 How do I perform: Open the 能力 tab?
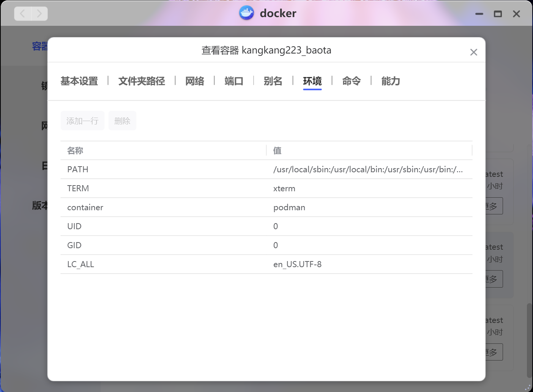pyautogui.click(x=391, y=81)
